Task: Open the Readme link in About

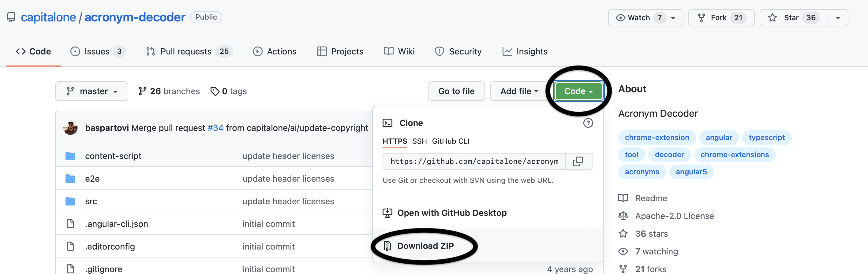Action: click(x=642, y=198)
